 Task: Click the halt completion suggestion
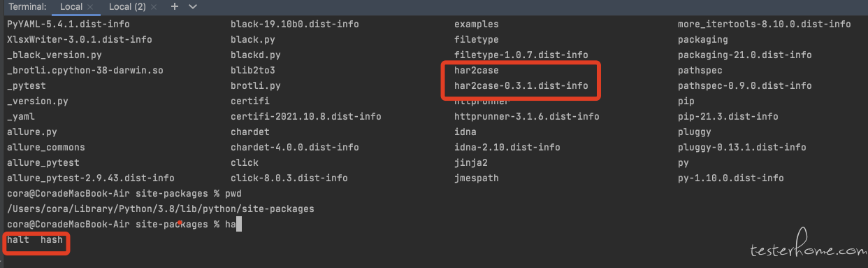pos(18,240)
